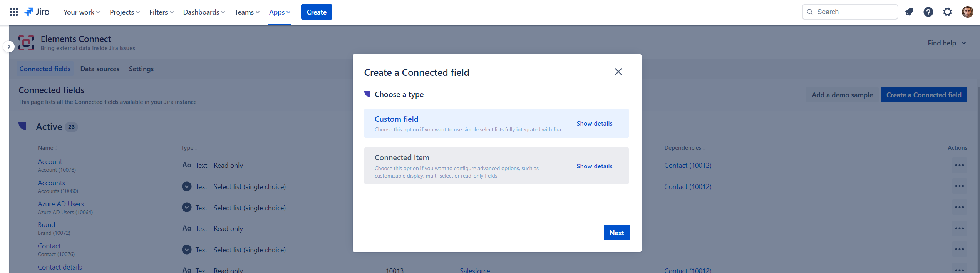The height and width of the screenshot is (273, 980).
Task: Open the notifications icon
Action: [909, 12]
